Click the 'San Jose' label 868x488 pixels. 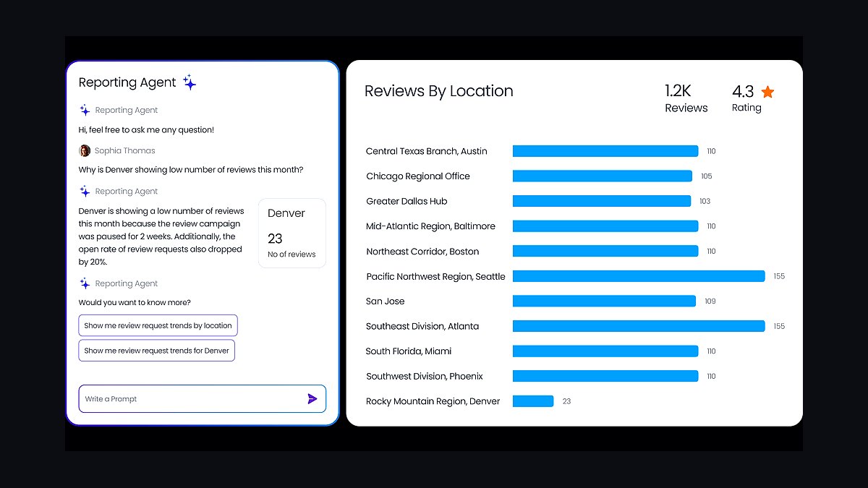point(386,301)
